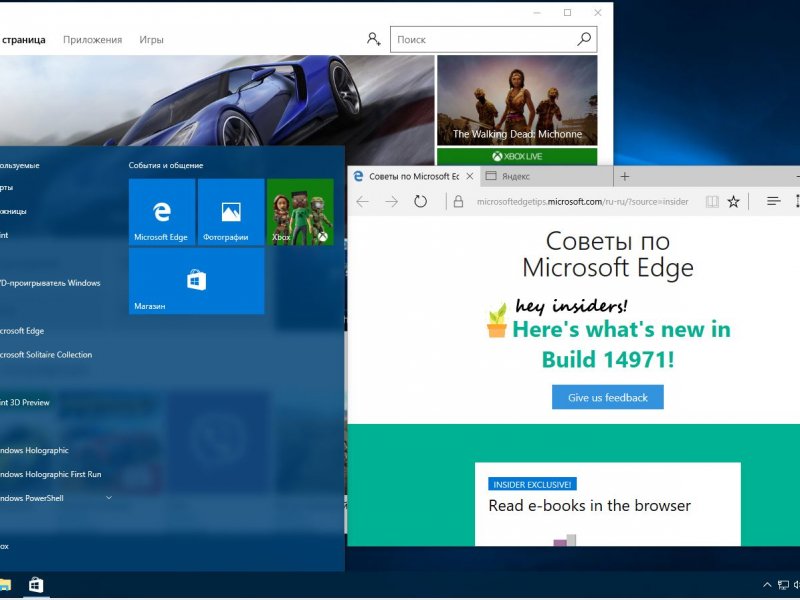Click the Edge forward navigation arrow
The image size is (800, 600).
click(x=391, y=201)
